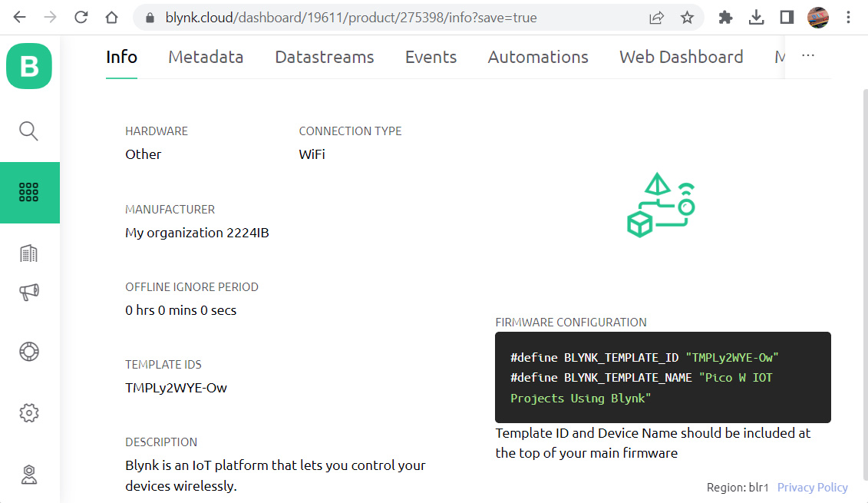
Task: Reload the page with the refresh icon
Action: click(81, 17)
